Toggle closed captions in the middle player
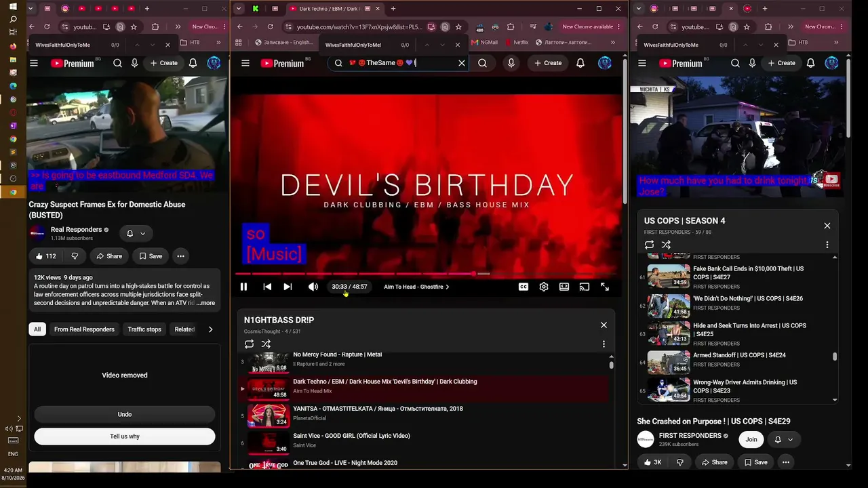Viewport: 868px width, 488px height. coord(524,287)
